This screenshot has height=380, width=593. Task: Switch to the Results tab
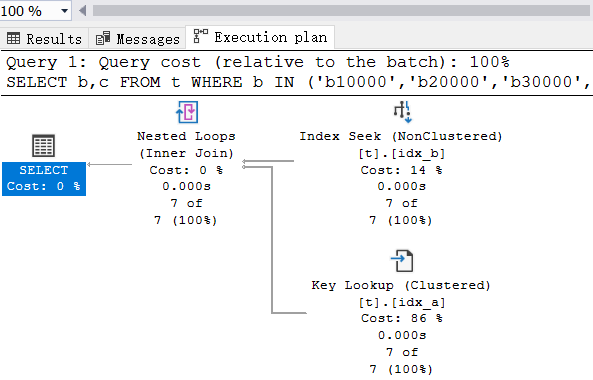45,39
